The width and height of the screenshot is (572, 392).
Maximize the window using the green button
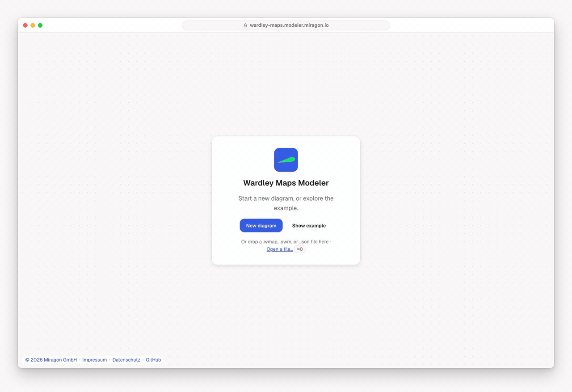pos(40,25)
